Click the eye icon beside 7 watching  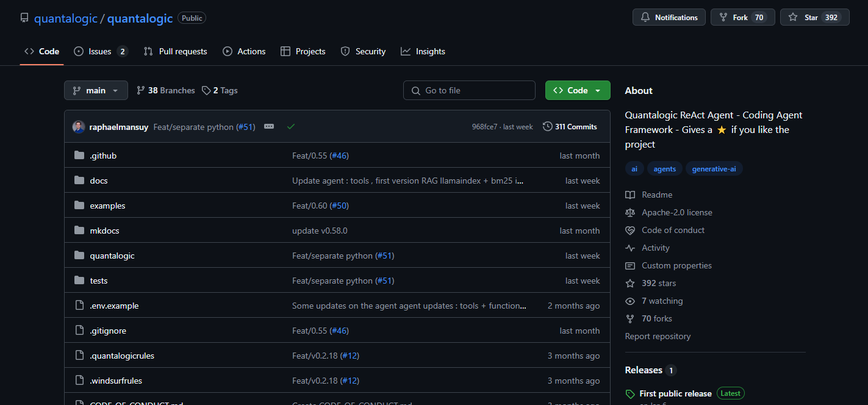coord(630,301)
